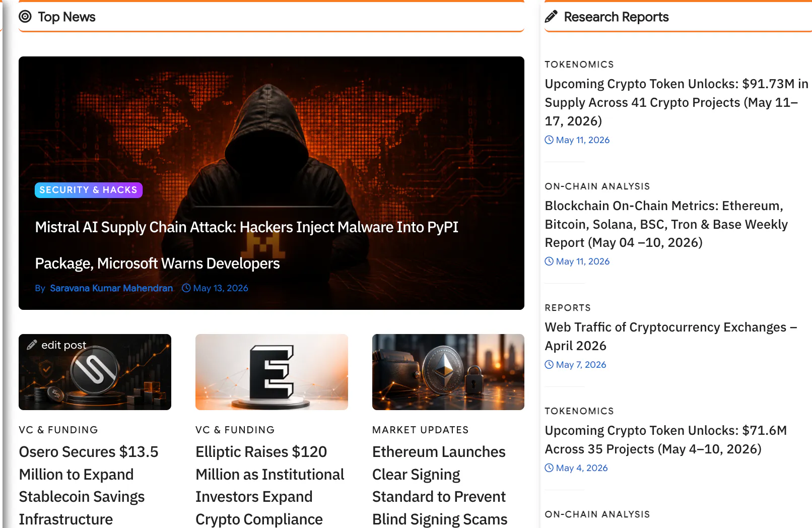Open the Top News section heading

pos(66,17)
